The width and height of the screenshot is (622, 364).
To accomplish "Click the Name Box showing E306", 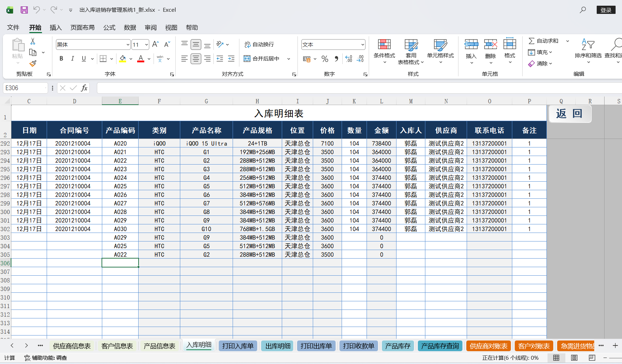I will (x=25, y=88).
